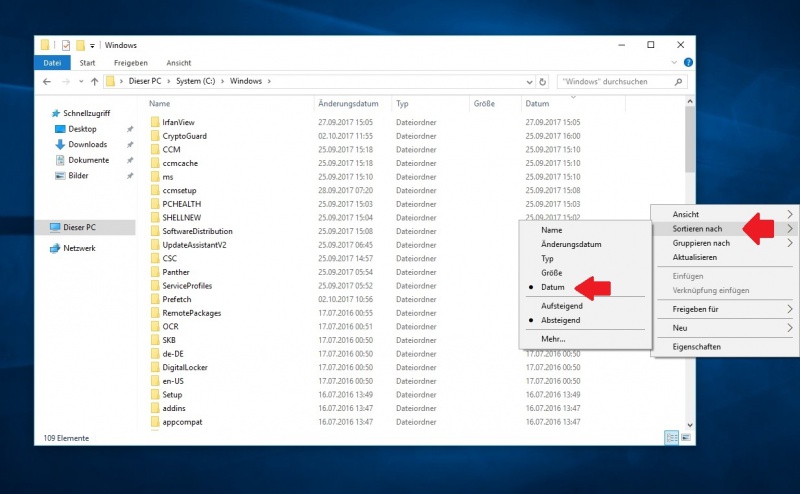The image size is (800, 494).
Task: Open the Start ribbon tab
Action: point(87,63)
